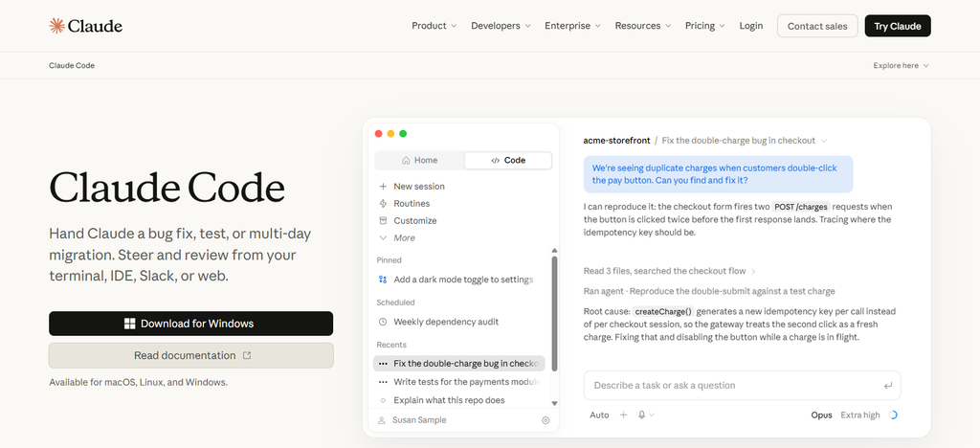Click the blue loading spinner beside Extra high
This screenshot has height=448, width=980.
coord(893,414)
